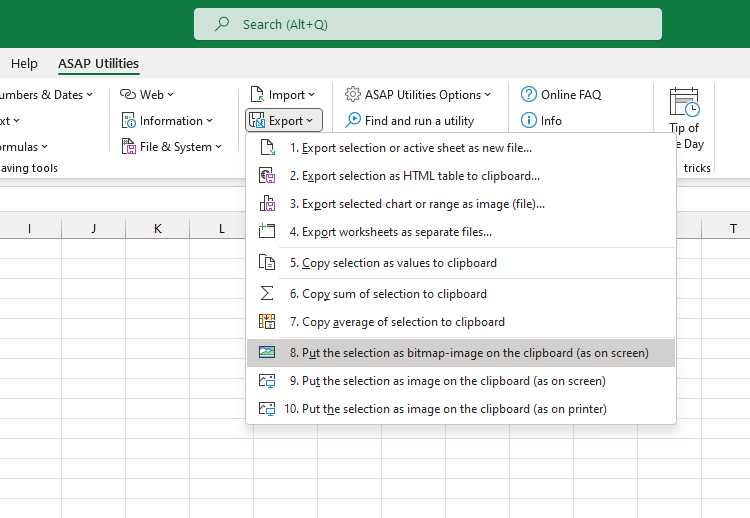Click the Export chart as image file icon
Screen dimensions: 750x518
[267, 203]
